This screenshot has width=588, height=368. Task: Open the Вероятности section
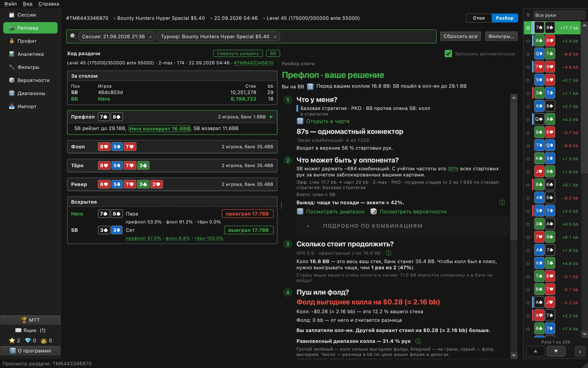(x=30, y=80)
